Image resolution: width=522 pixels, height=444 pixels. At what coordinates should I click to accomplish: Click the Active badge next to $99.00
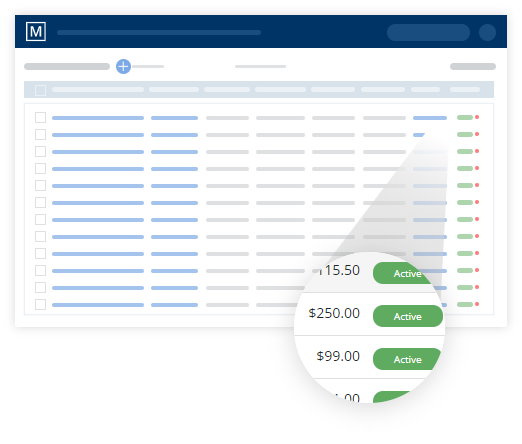pyautogui.click(x=407, y=359)
